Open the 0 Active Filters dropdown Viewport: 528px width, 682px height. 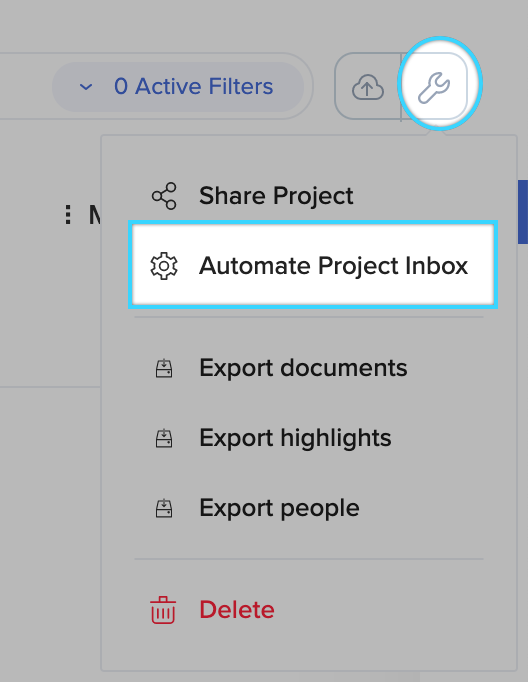[x=178, y=87]
